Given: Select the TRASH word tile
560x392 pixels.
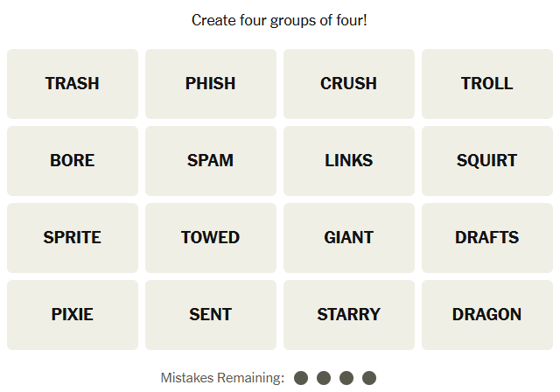Looking at the screenshot, I should [73, 84].
